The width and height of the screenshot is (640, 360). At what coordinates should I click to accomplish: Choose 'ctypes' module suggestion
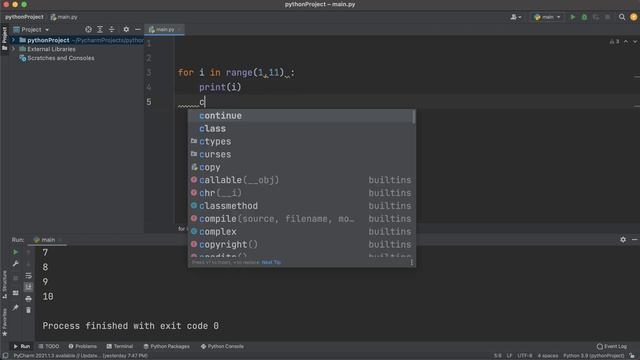(301, 142)
